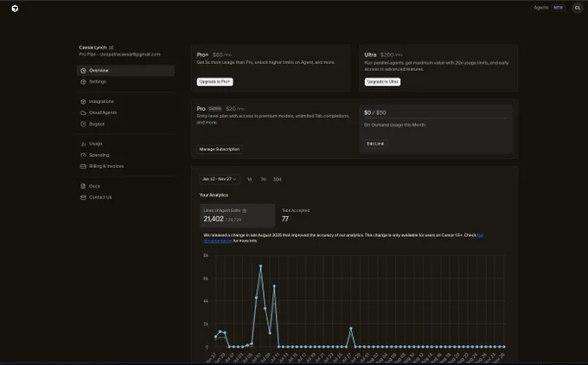Select the 1d time range
The height and width of the screenshot is (365, 588).
249,179
